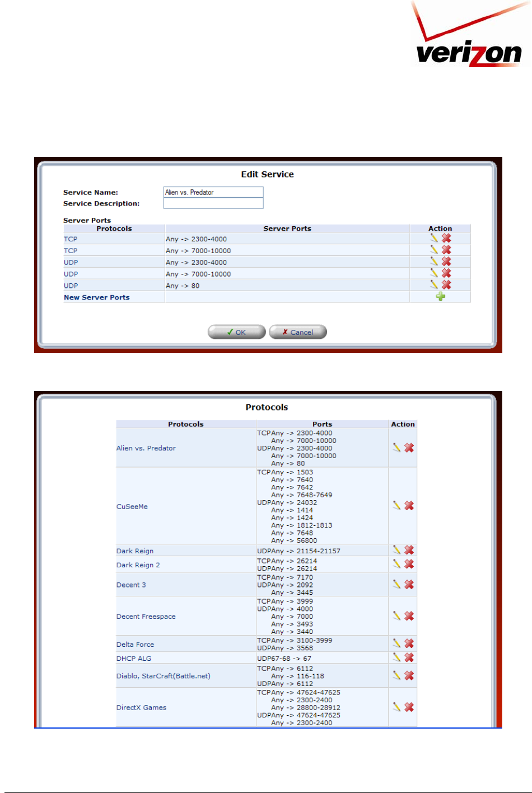Click the Ports column header in Protocols table
The image size is (532, 793).
(323, 424)
